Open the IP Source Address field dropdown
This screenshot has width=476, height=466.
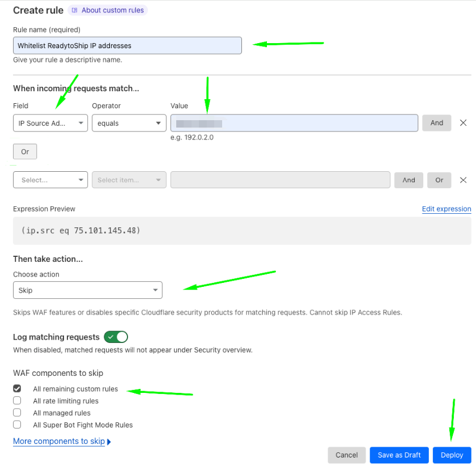click(50, 123)
